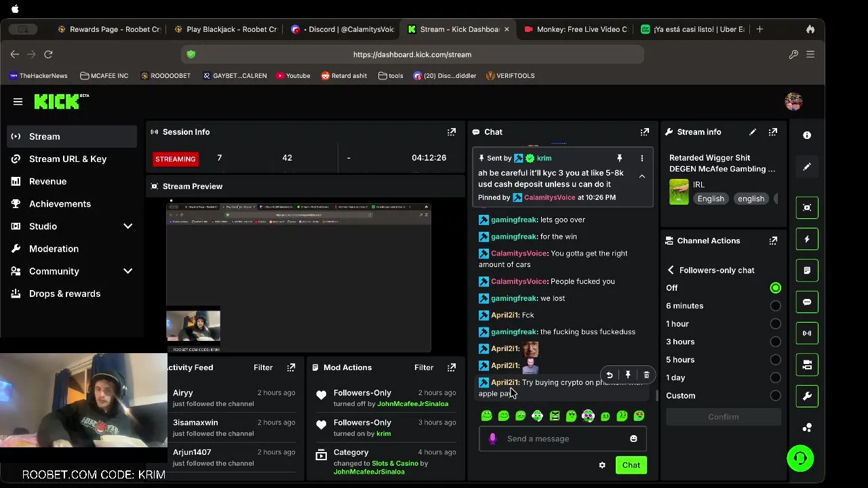Open the Apple menu

(x=15, y=9)
